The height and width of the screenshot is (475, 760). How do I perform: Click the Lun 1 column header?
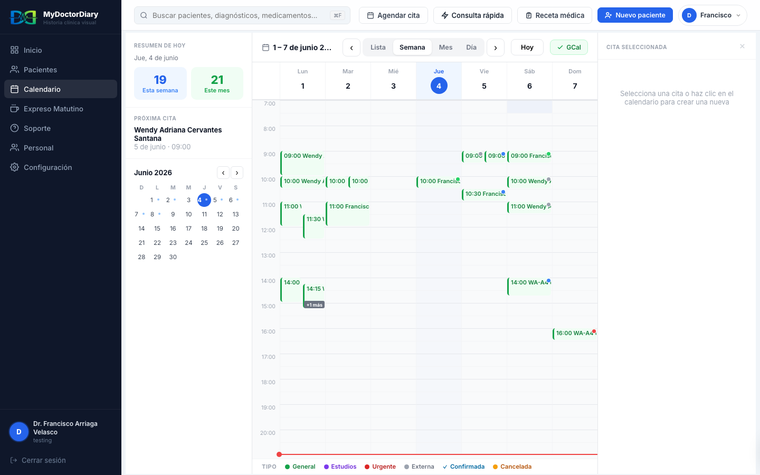click(x=302, y=81)
